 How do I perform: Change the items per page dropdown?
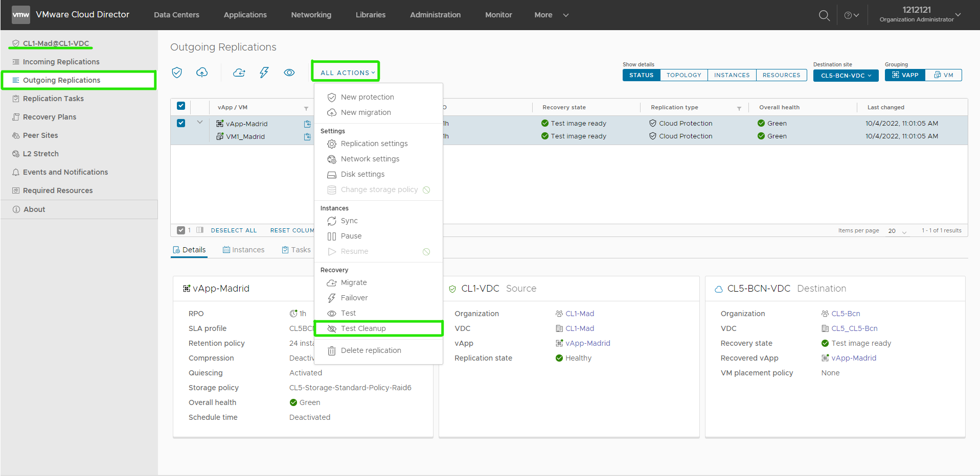pyautogui.click(x=898, y=231)
